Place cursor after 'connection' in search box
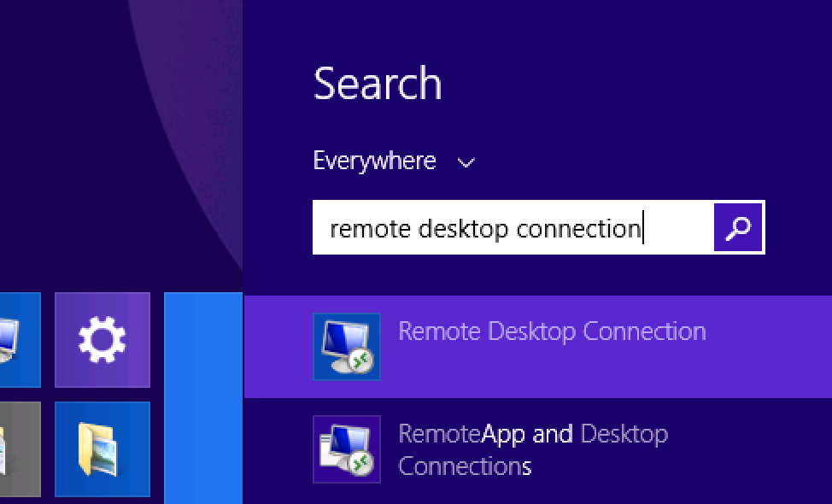Screen dimensions: 832x504 (x=642, y=229)
